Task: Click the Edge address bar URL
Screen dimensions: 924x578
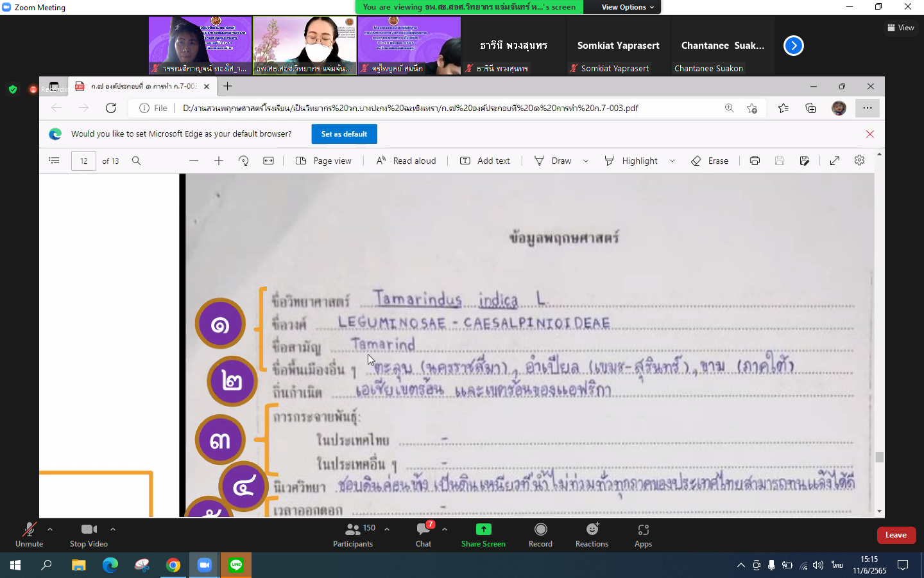Action: pyautogui.click(x=411, y=108)
